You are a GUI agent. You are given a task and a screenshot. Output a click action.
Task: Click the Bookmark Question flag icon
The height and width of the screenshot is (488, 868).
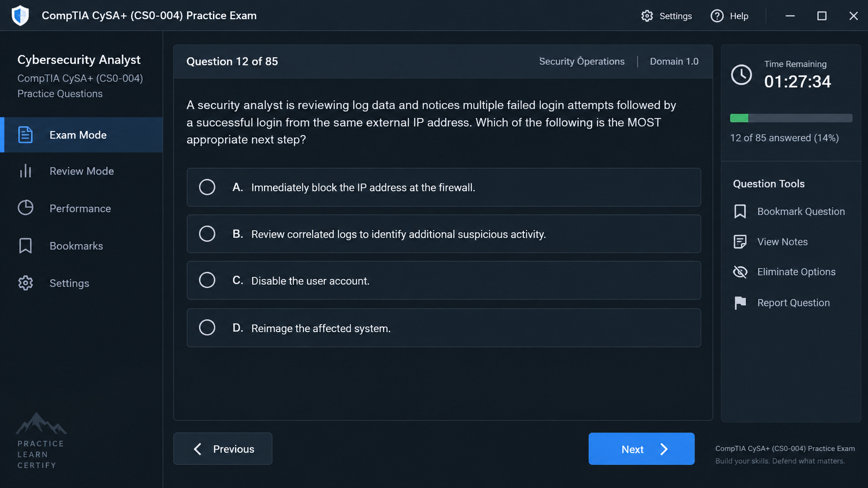click(x=740, y=211)
